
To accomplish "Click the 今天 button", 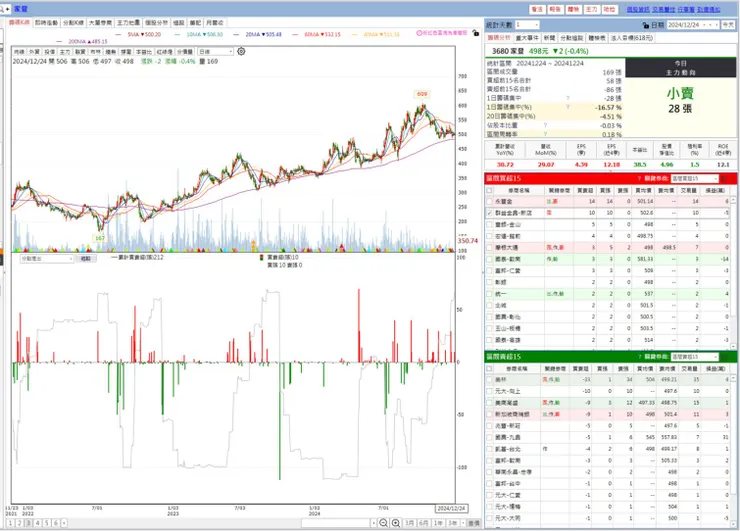I will click(x=728, y=25).
